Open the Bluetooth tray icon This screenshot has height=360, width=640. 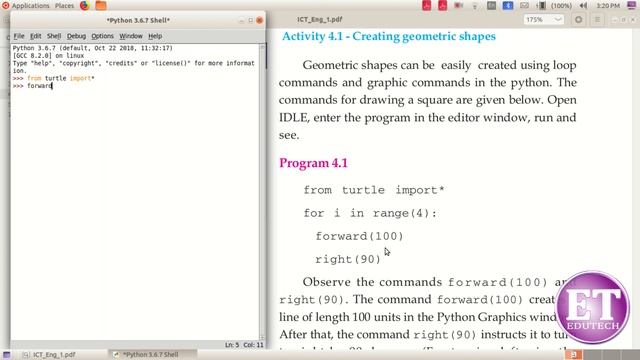point(508,6)
